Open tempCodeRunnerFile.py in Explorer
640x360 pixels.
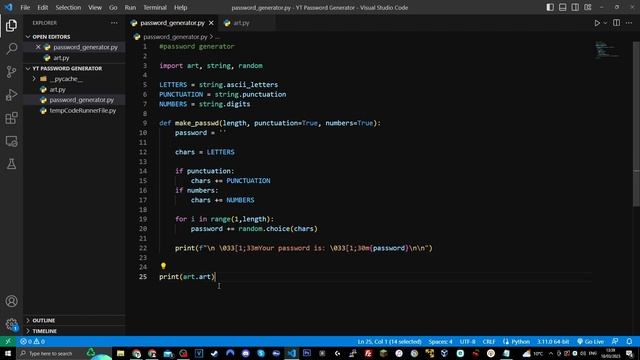point(74,111)
